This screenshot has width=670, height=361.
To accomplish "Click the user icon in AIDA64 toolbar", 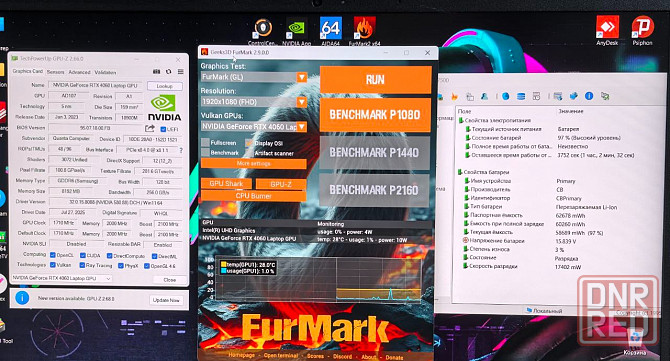I will [484, 97].
